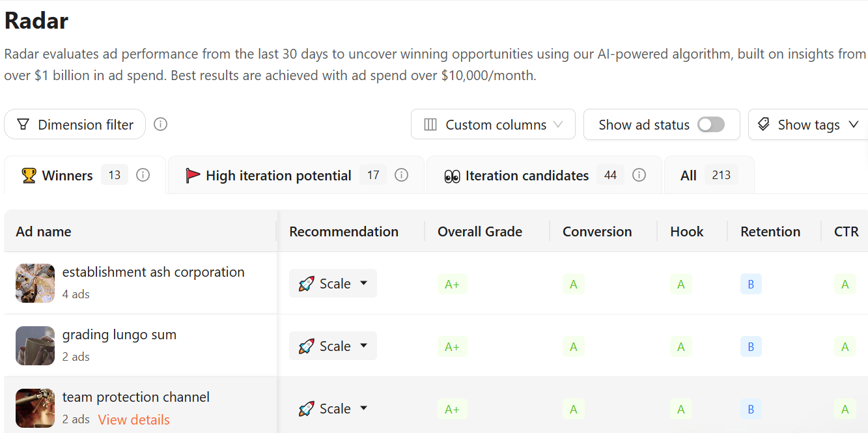Click the Dimension filter button
This screenshot has height=433, width=868.
[x=75, y=124]
